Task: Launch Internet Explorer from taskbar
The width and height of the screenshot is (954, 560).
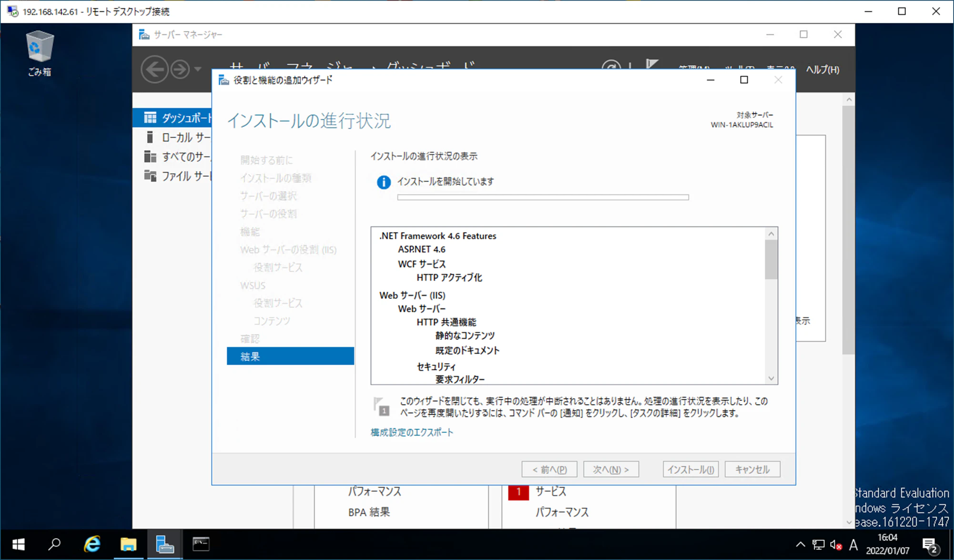Action: click(91, 544)
